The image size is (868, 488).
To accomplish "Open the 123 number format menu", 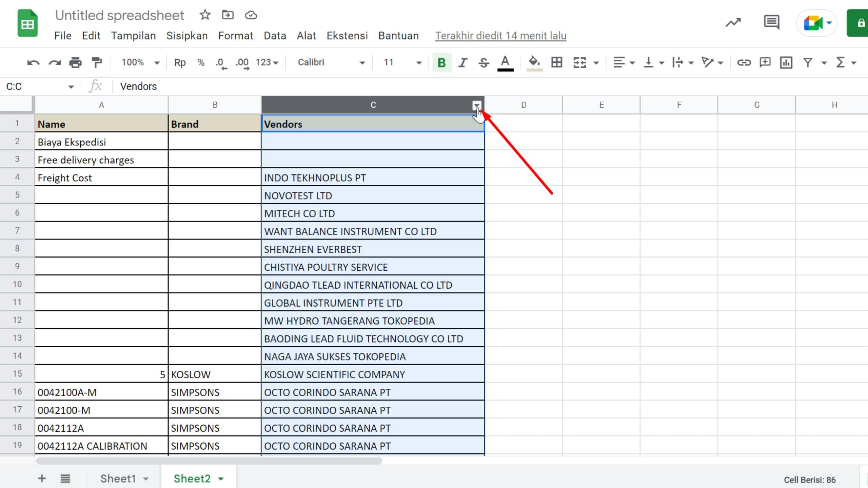I will (267, 63).
